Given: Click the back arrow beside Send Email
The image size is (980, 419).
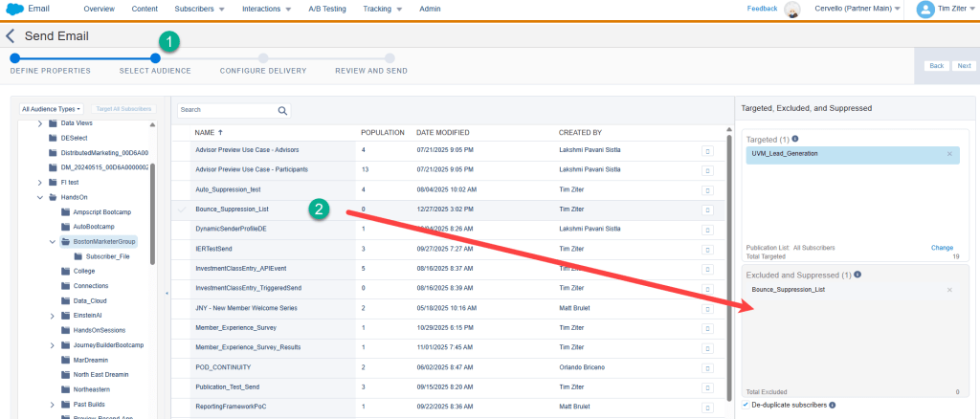Looking at the screenshot, I should (11, 36).
